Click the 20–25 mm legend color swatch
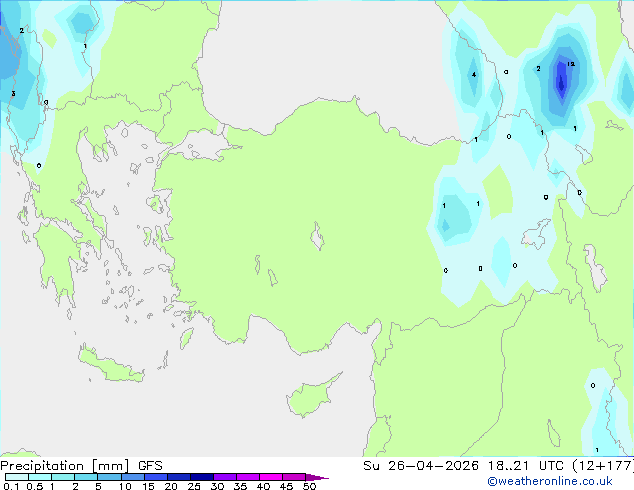 click(179, 477)
